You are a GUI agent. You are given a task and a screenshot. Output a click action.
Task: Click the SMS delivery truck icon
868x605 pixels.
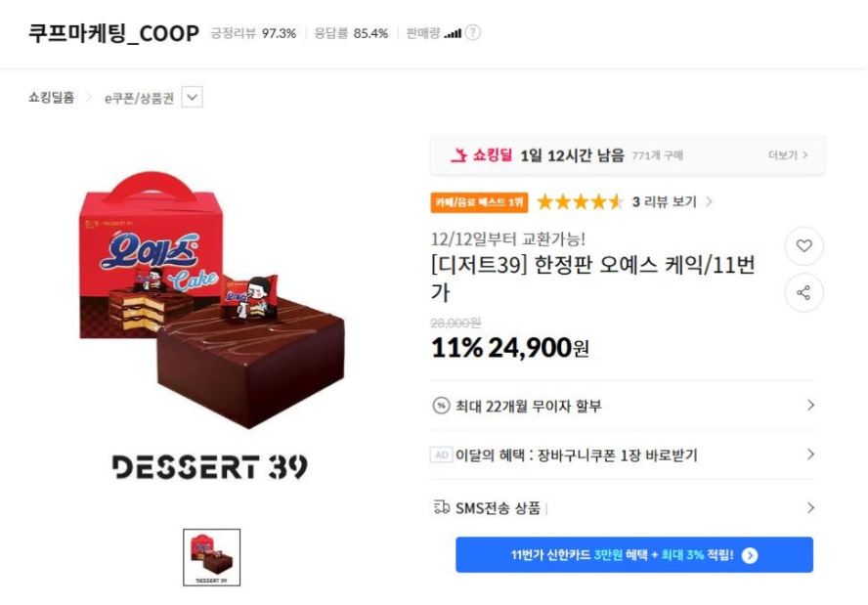[x=441, y=507]
